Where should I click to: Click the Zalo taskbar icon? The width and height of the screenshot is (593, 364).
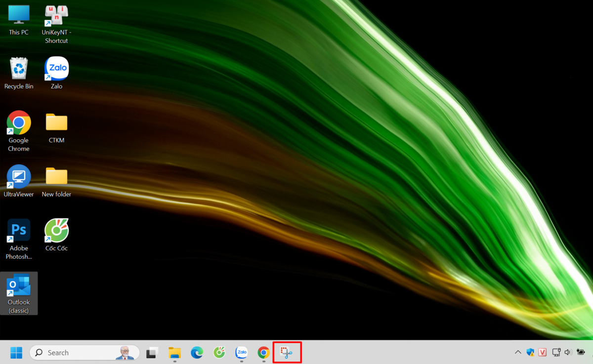(x=242, y=353)
